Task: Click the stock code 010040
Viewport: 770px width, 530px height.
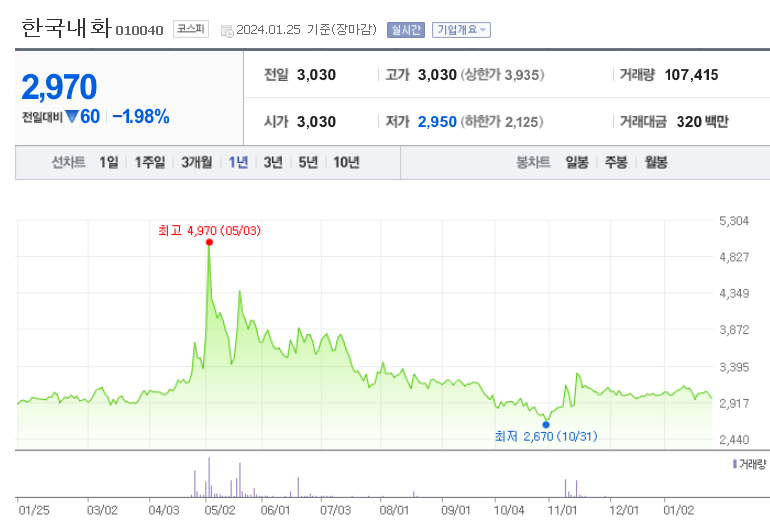Action: (x=139, y=30)
